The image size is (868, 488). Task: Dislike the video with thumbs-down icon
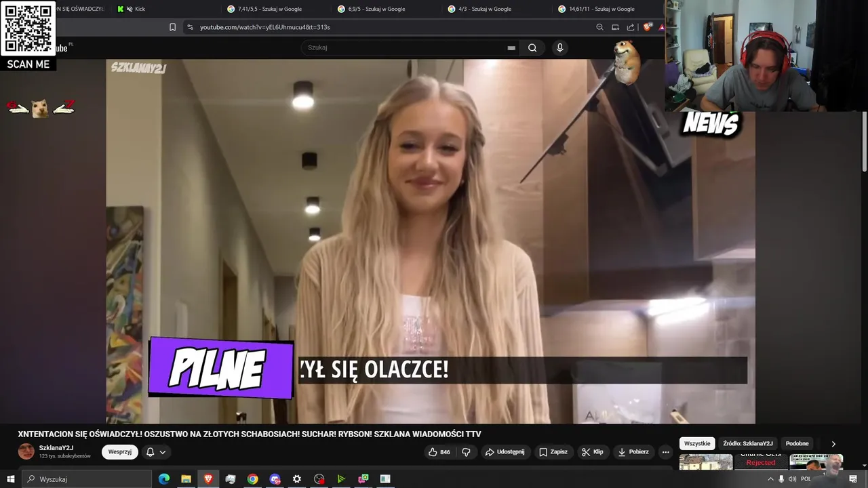467,452
